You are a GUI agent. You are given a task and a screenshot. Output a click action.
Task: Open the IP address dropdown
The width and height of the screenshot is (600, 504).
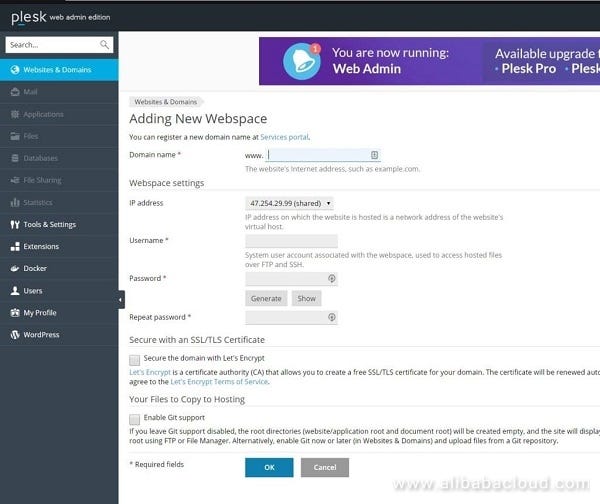click(x=289, y=203)
